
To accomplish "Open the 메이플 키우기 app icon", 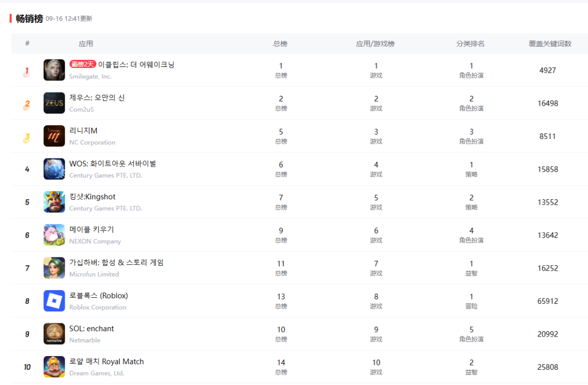I will pos(54,235).
